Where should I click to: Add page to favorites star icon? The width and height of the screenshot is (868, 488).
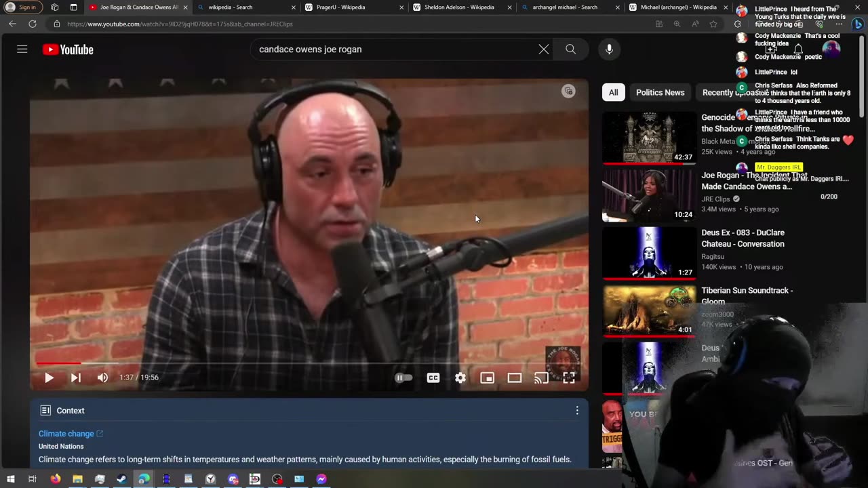[713, 24]
